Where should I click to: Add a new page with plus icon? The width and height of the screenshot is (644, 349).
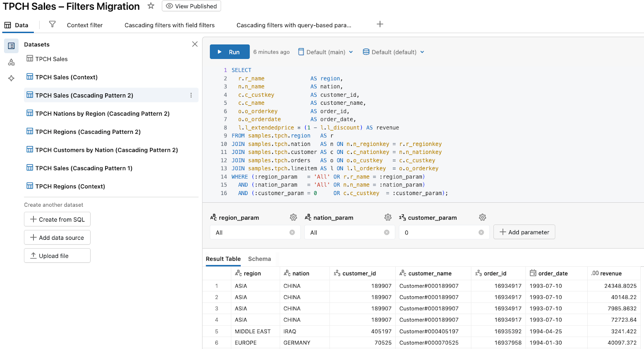coord(380,24)
